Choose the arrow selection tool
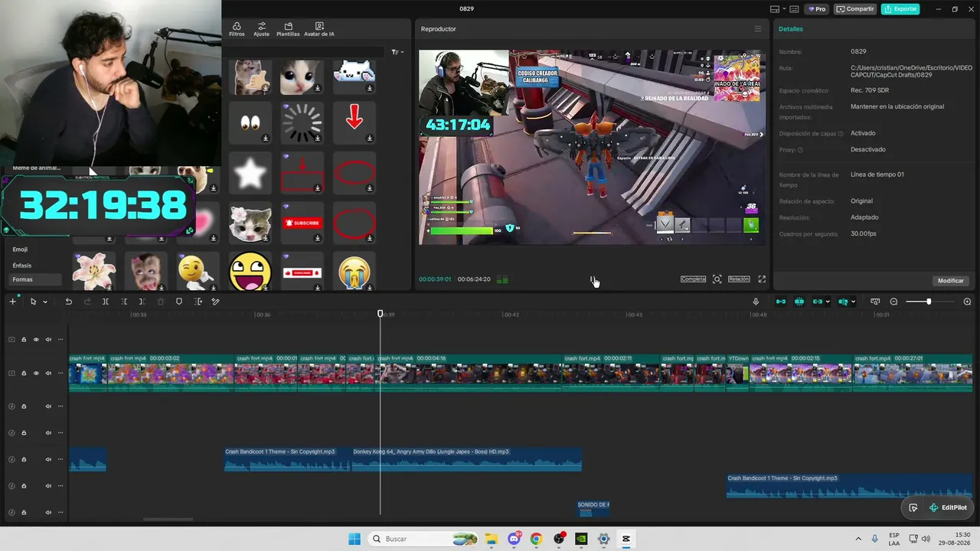 33,302
